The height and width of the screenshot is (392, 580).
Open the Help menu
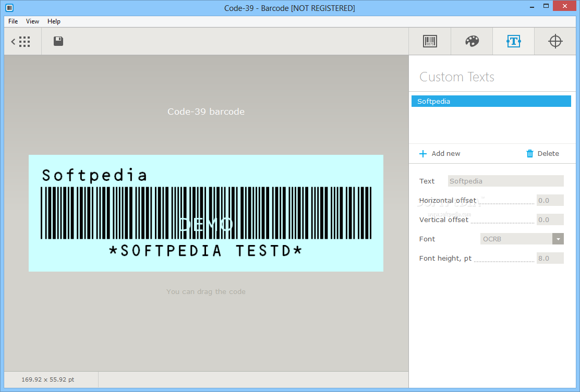coord(54,21)
